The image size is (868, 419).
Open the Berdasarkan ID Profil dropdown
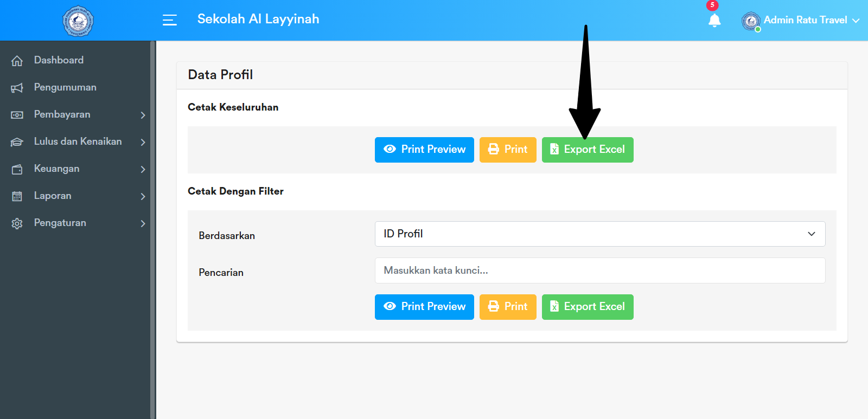(599, 234)
